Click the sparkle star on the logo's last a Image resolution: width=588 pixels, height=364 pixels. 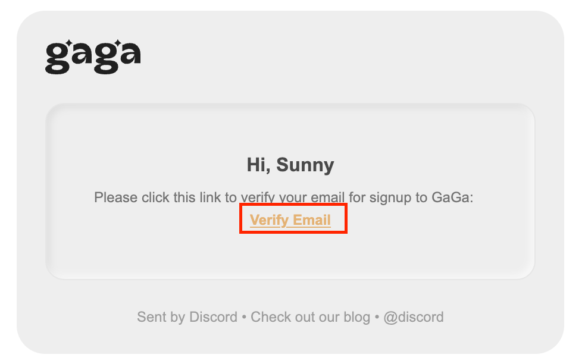click(117, 44)
